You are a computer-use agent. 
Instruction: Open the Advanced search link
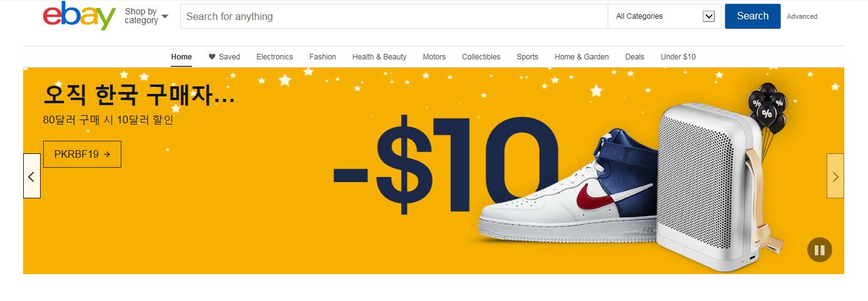pos(802,17)
